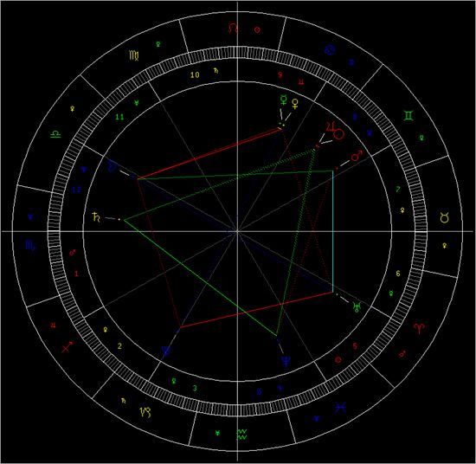This screenshot has width=476, height=464.
Task: Select the blue Pisces zodiac glyph
Action: (340, 408)
